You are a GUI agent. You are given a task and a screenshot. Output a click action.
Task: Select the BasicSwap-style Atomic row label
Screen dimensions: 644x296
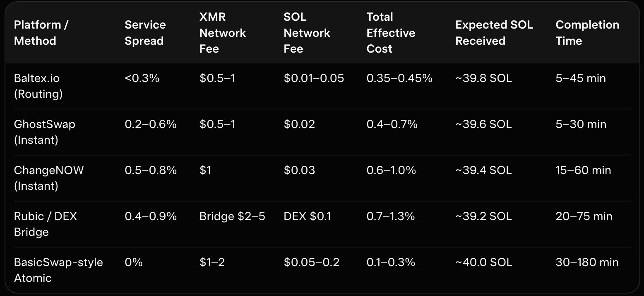pos(58,270)
